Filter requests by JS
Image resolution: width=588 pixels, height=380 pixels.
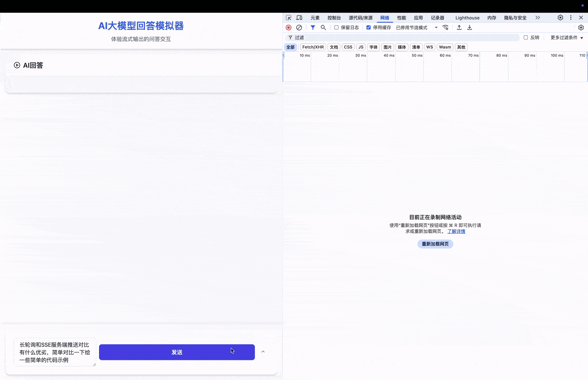361,47
